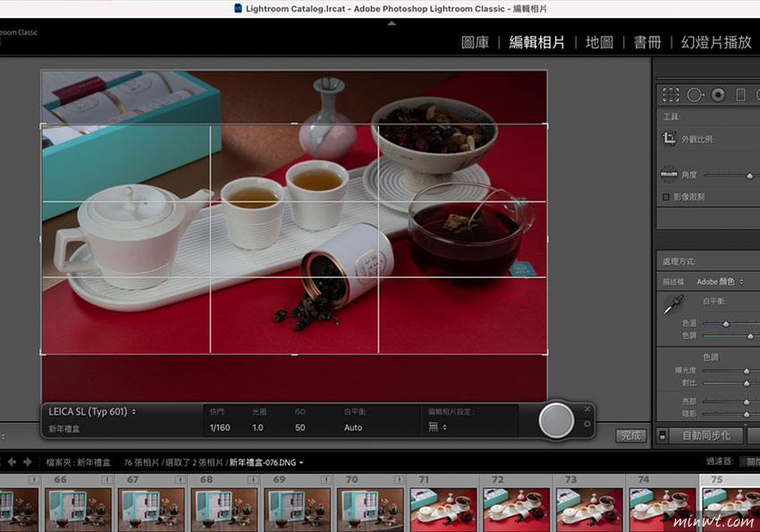Click the 檔案夾 : 新年禮盒 folder label
The height and width of the screenshot is (532, 760).
[x=78, y=462]
